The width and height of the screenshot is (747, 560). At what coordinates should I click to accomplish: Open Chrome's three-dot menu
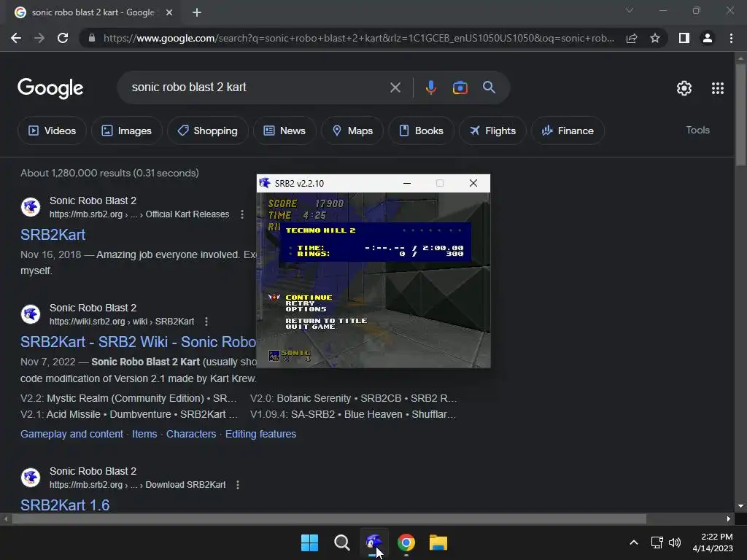coord(731,38)
